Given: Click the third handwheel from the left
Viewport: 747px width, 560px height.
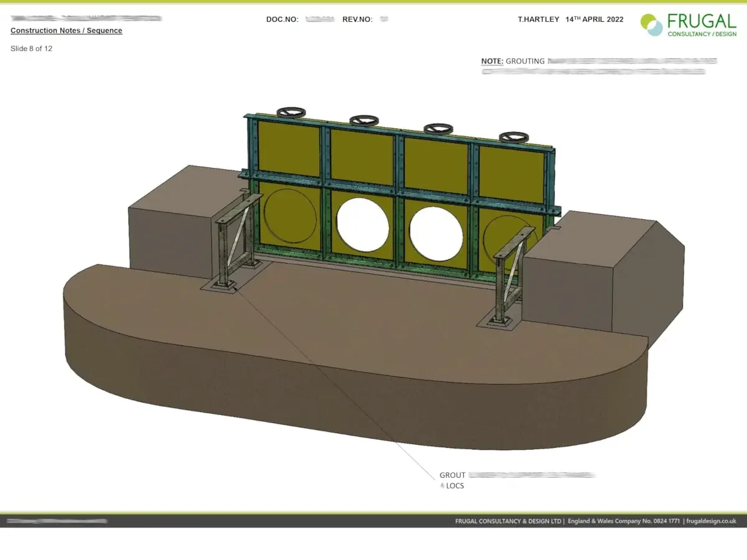Looking at the screenshot, I should pos(438,128).
